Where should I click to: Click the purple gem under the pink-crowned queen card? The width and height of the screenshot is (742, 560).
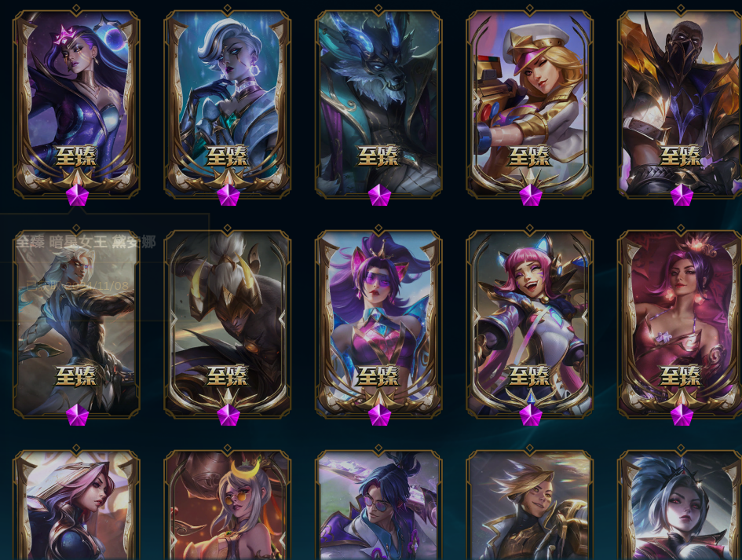(x=77, y=195)
